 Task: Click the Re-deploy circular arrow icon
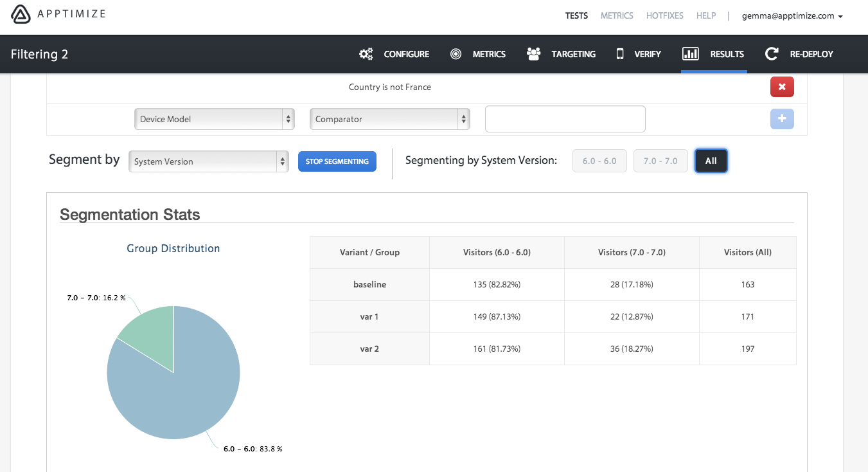772,54
